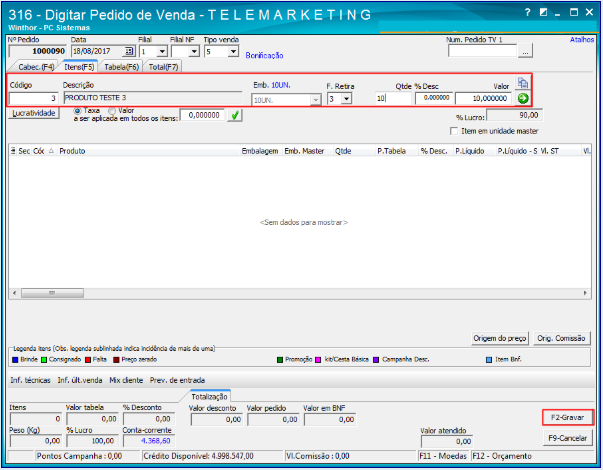Open Prev. de entrada section

(x=177, y=380)
